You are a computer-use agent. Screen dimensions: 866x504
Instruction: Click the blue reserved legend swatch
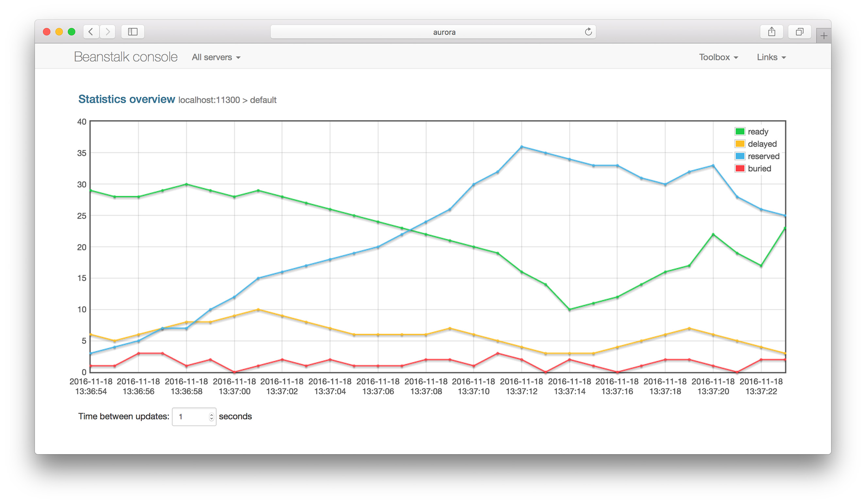[740, 156]
